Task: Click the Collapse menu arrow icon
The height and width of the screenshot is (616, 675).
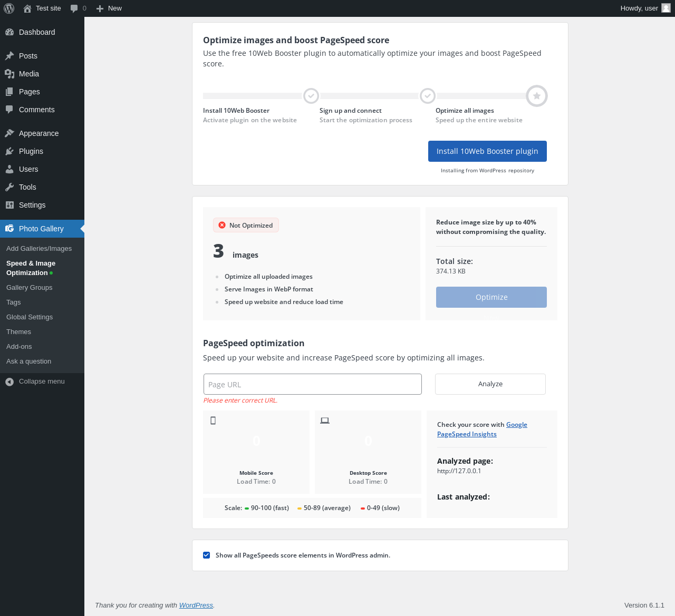Action: pos(9,382)
